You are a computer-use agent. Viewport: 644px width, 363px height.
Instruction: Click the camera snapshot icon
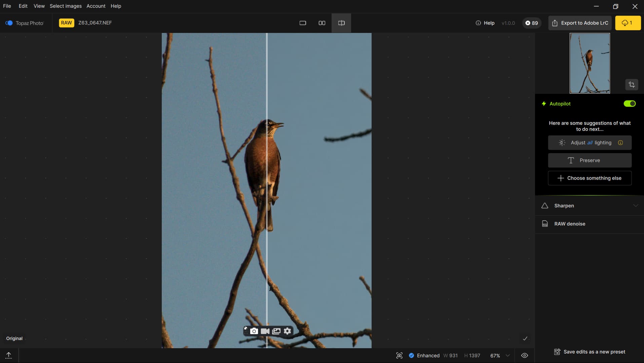coord(254,331)
